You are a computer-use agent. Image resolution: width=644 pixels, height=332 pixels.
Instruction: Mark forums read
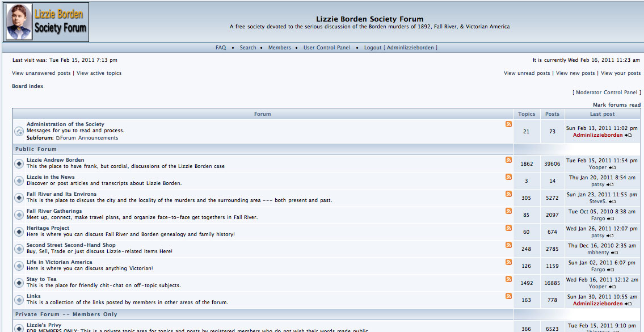click(x=617, y=105)
